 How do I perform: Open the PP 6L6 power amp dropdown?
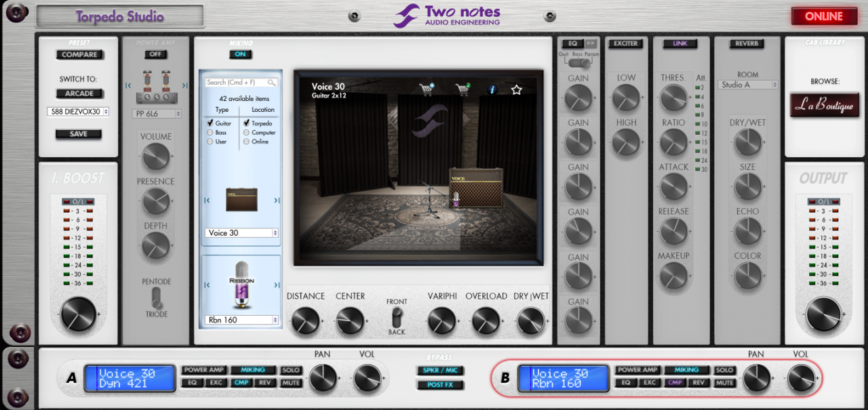157,114
